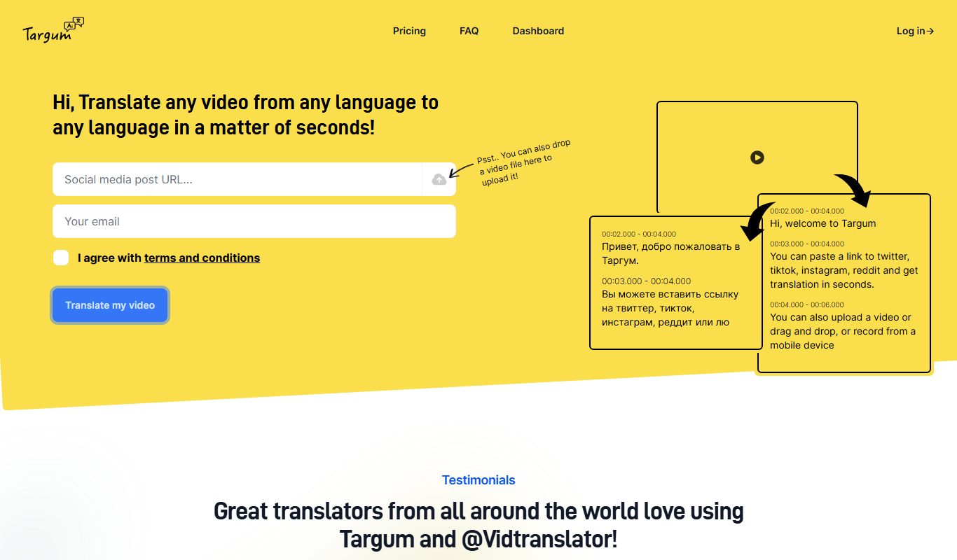Image resolution: width=957 pixels, height=560 pixels.
Task: Click the Targum logo
Action: tap(53, 30)
